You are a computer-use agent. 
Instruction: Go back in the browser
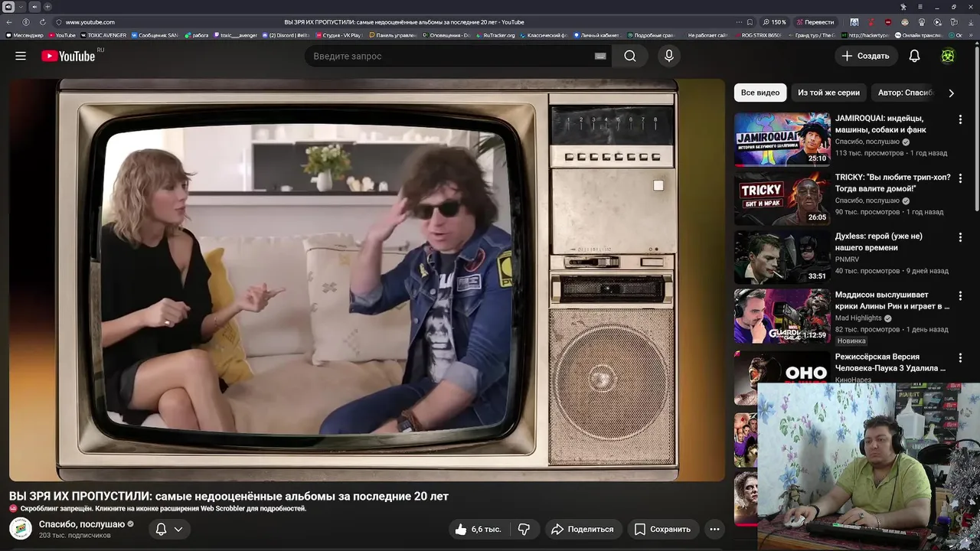tap(10, 22)
